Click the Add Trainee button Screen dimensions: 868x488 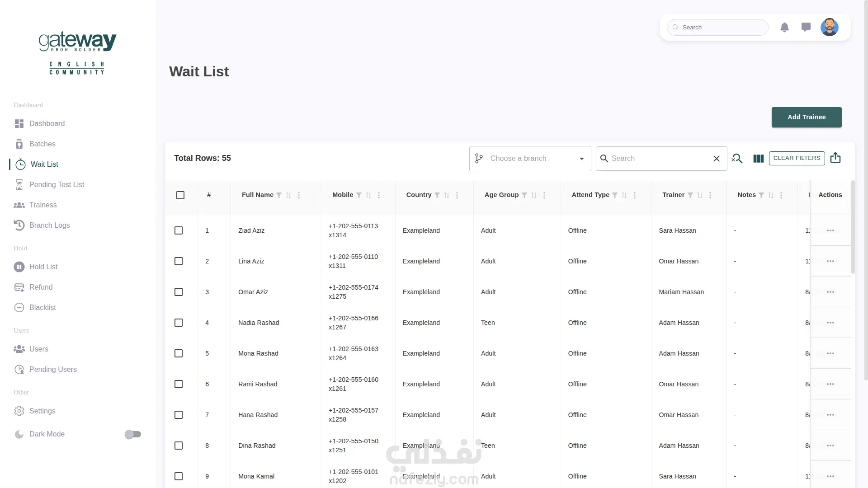click(x=807, y=117)
